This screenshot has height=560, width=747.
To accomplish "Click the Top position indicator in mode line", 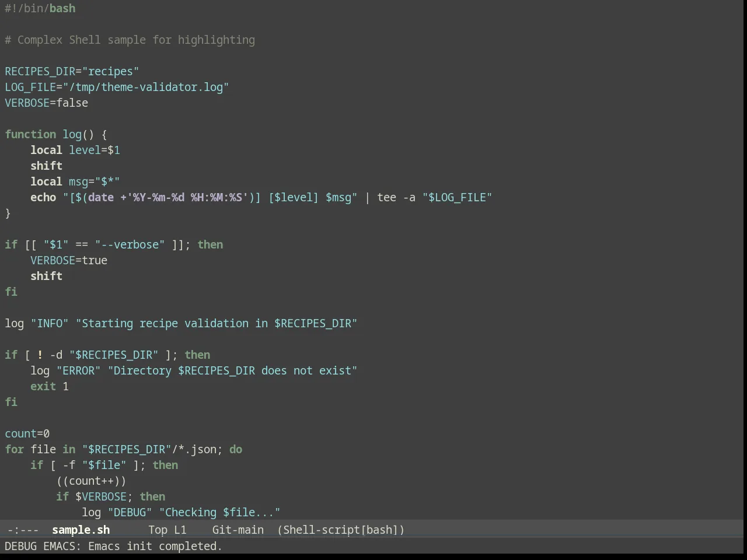I will [x=158, y=530].
